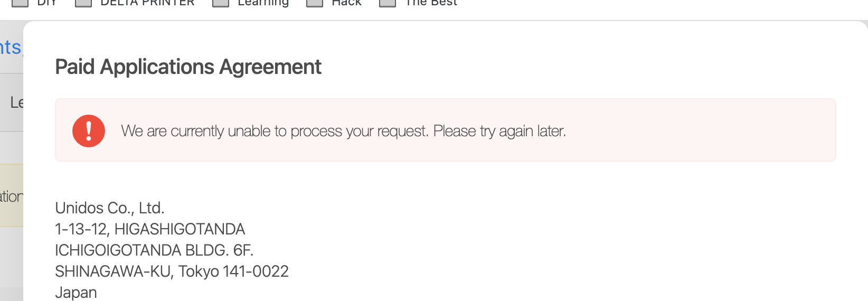Select the DIY bookmarks label
Screen dimensions: 868x301
click(x=47, y=3)
